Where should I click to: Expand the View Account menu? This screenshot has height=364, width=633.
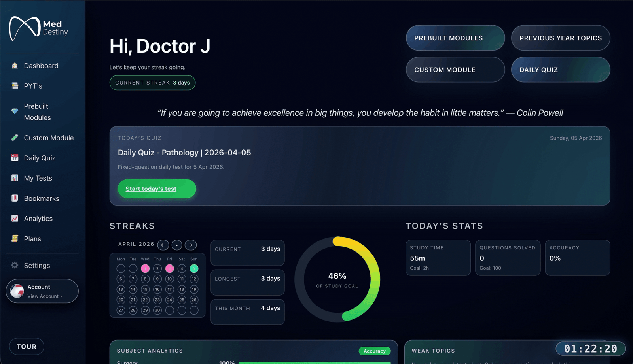pos(44,296)
